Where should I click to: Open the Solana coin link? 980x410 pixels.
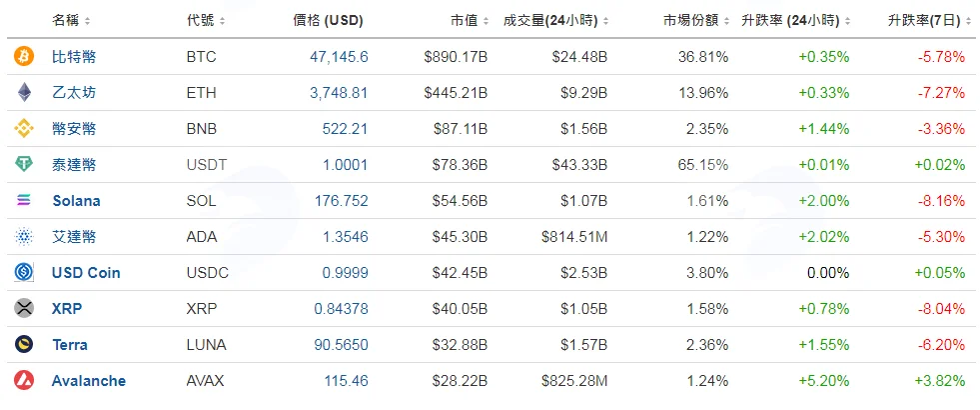coord(76,201)
